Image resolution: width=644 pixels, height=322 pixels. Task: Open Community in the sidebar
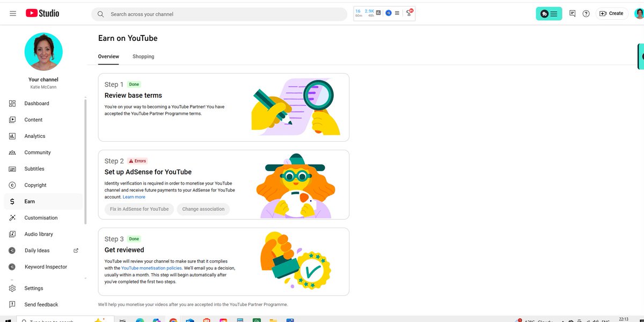click(43, 152)
